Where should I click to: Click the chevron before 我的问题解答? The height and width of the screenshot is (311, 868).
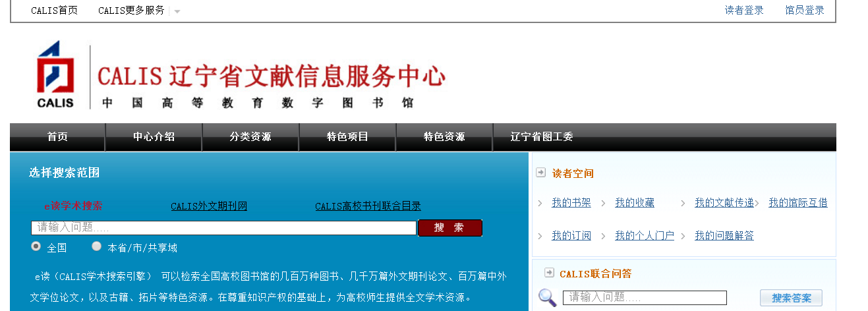(683, 236)
